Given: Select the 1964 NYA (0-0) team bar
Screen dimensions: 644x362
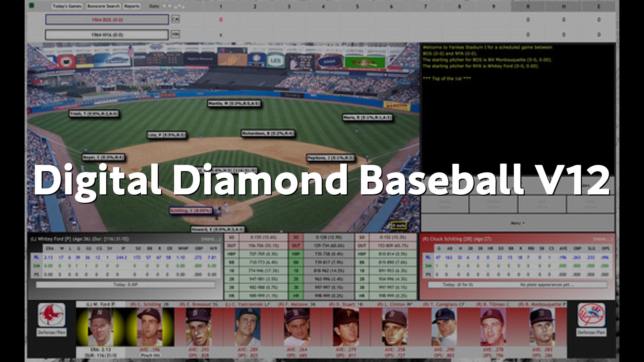Looking at the screenshot, I should (x=107, y=35).
